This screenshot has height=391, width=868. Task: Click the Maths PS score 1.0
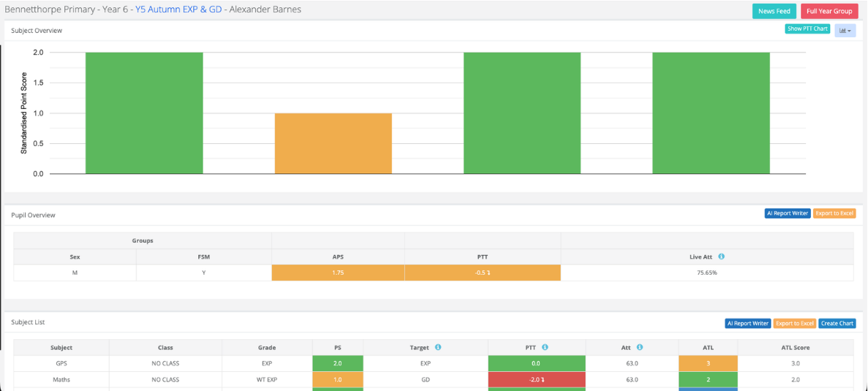[x=338, y=379]
